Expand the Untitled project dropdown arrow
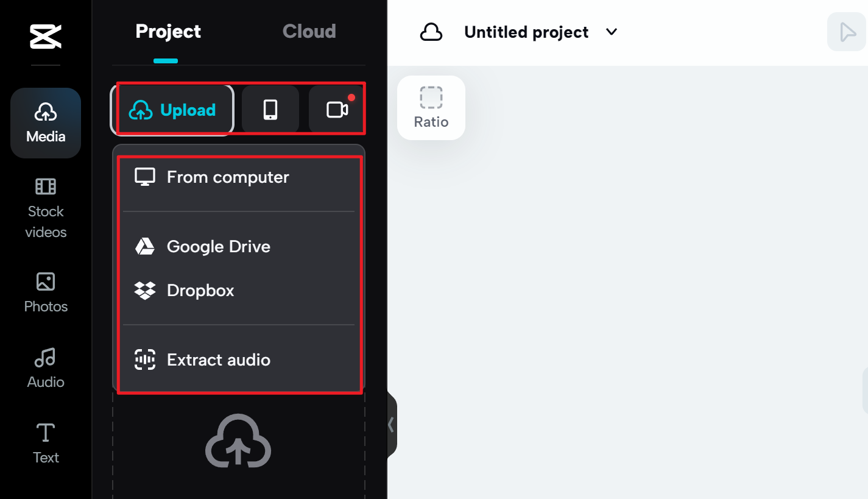This screenshot has width=868, height=499. pyautogui.click(x=612, y=32)
